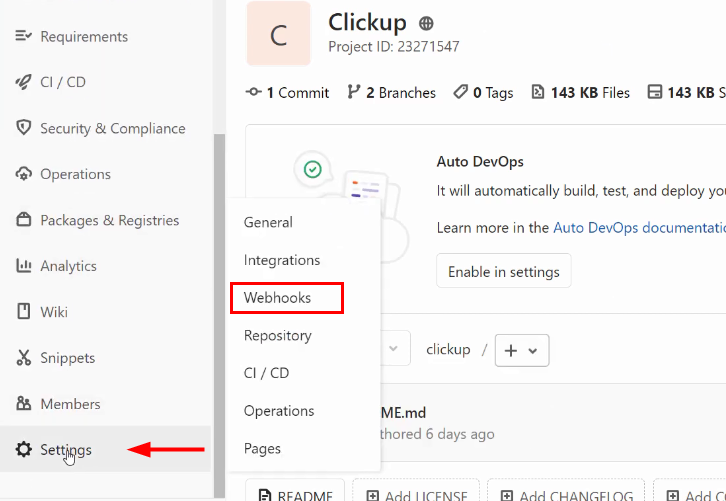Click the Members people icon
Screen dimensions: 726x501
[23, 403]
